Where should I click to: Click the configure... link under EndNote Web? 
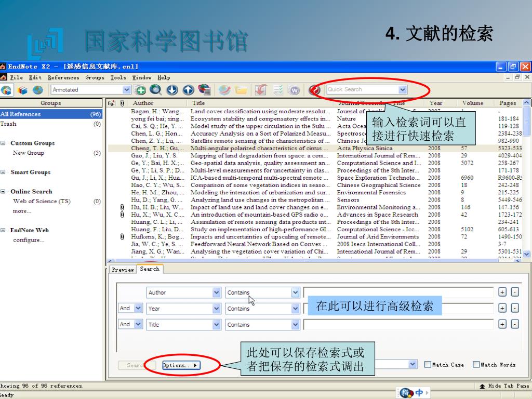tap(29, 240)
